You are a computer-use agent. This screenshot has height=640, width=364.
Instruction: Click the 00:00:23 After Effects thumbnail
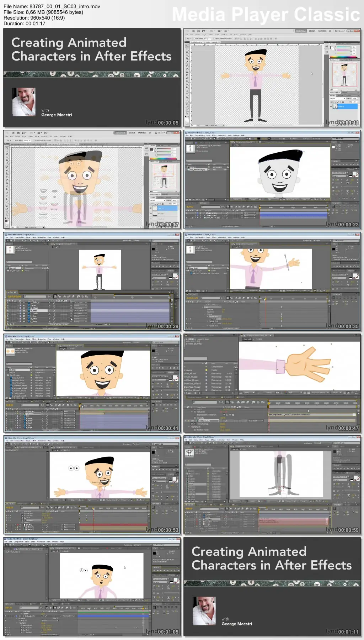[x=272, y=179]
